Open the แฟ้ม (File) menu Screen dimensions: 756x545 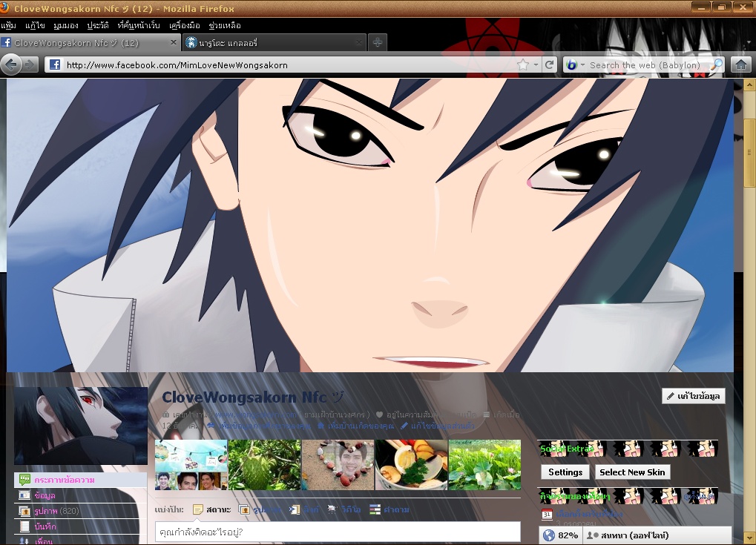pos(8,25)
